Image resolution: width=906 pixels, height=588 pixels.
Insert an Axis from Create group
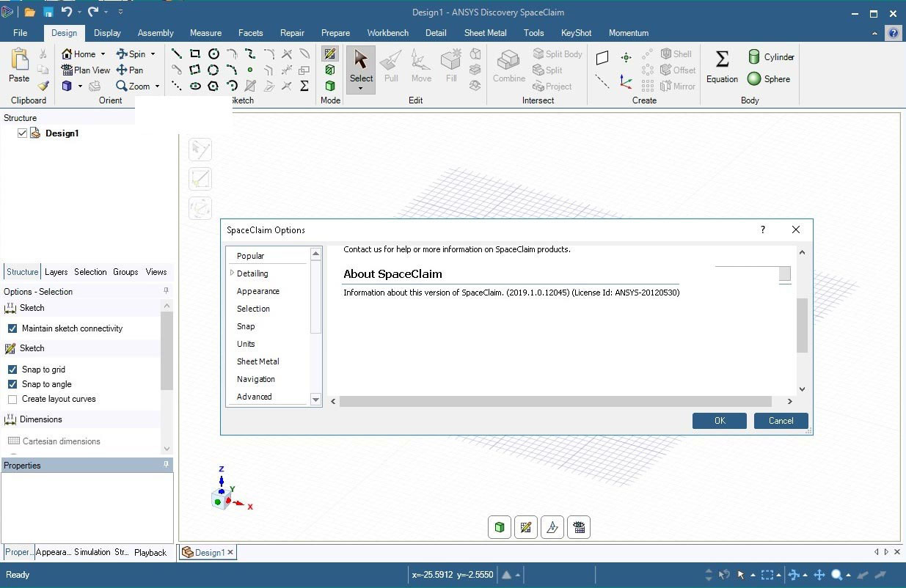coord(602,82)
